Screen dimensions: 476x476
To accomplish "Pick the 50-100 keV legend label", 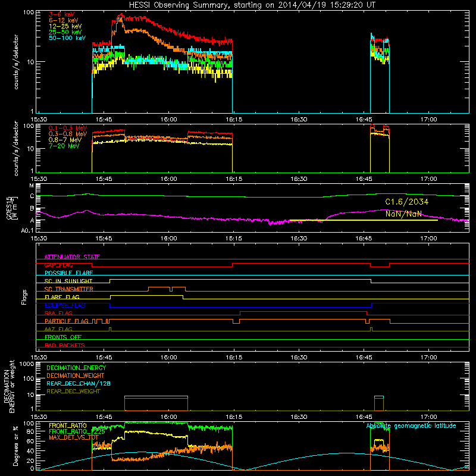I will [x=67, y=38].
